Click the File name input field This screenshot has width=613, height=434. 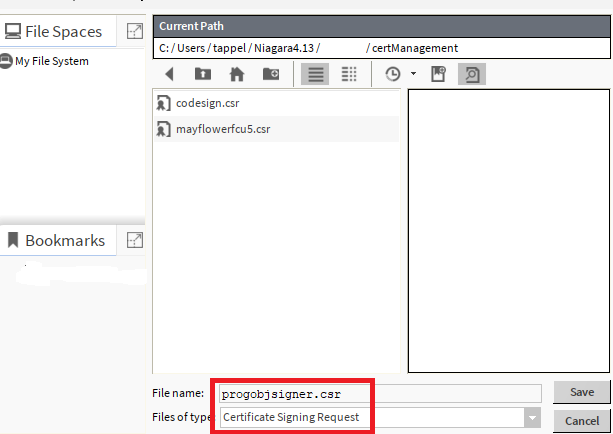(x=380, y=394)
